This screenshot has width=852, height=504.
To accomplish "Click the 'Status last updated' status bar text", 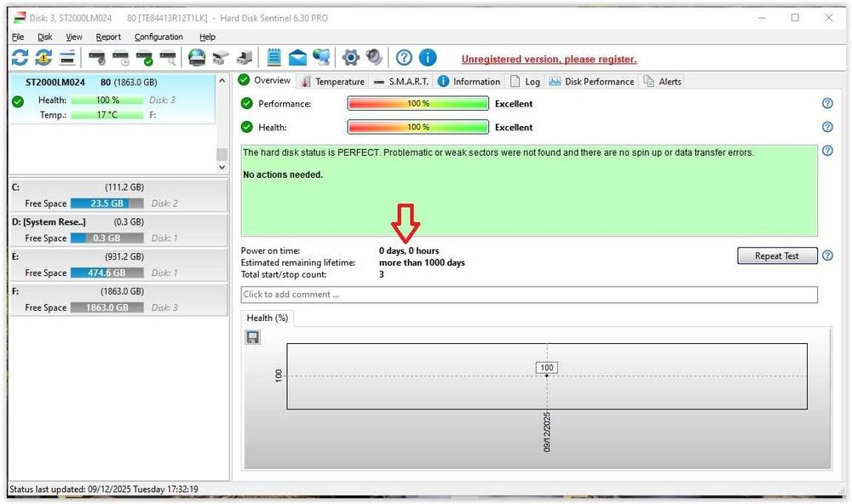I will (x=104, y=489).
